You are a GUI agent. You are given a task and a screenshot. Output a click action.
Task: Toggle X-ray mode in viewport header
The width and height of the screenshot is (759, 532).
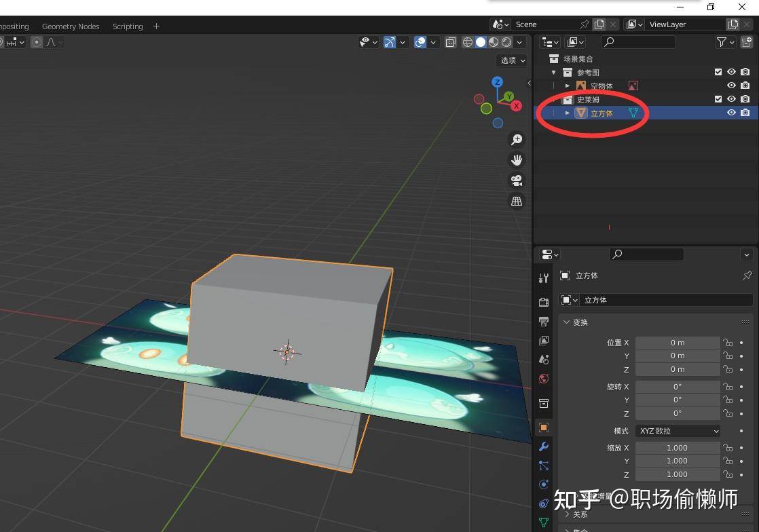point(451,42)
